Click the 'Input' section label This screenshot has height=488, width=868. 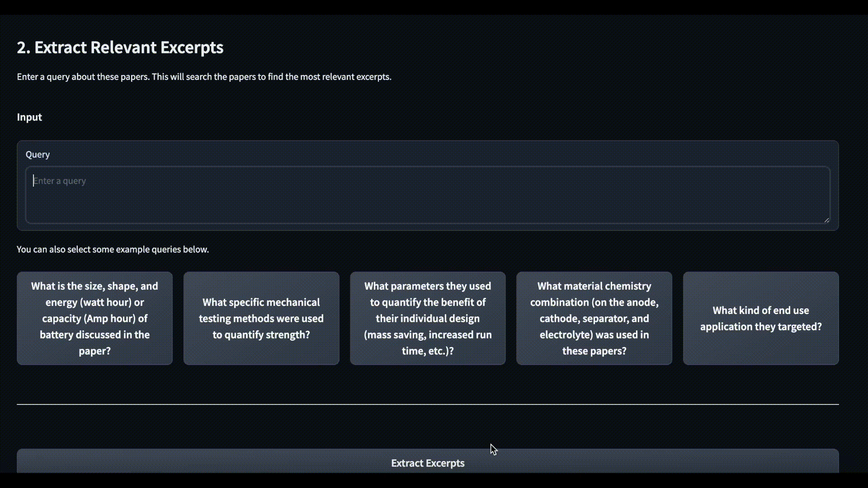click(29, 117)
